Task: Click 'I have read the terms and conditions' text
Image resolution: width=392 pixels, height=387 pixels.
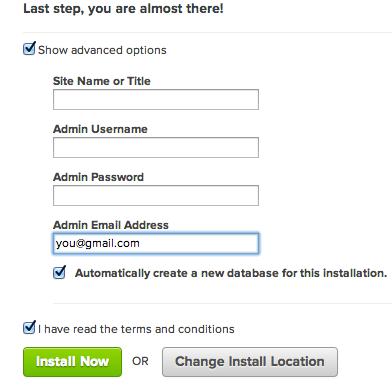Action: 136,329
